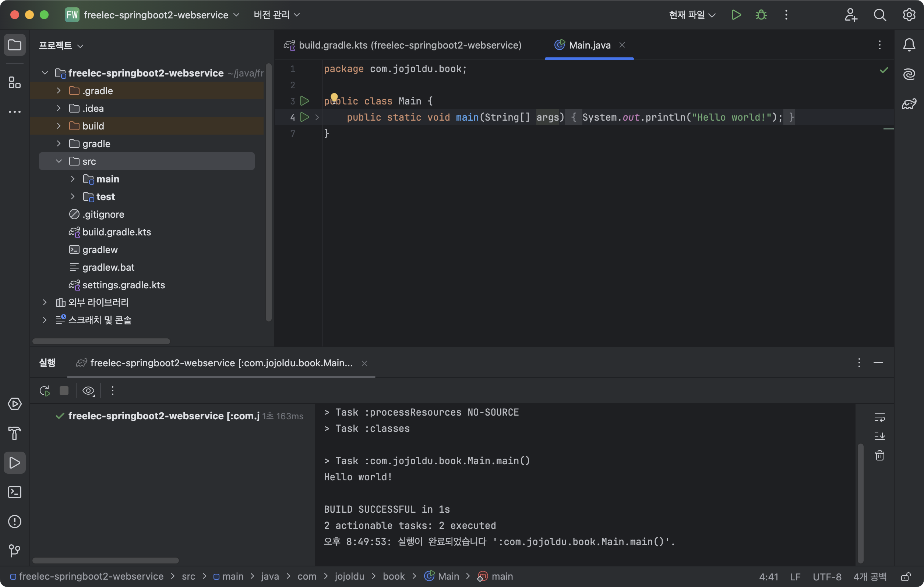Screen dimensions: 924x587
Task: Open the Build hammer tool window
Action: (15, 433)
